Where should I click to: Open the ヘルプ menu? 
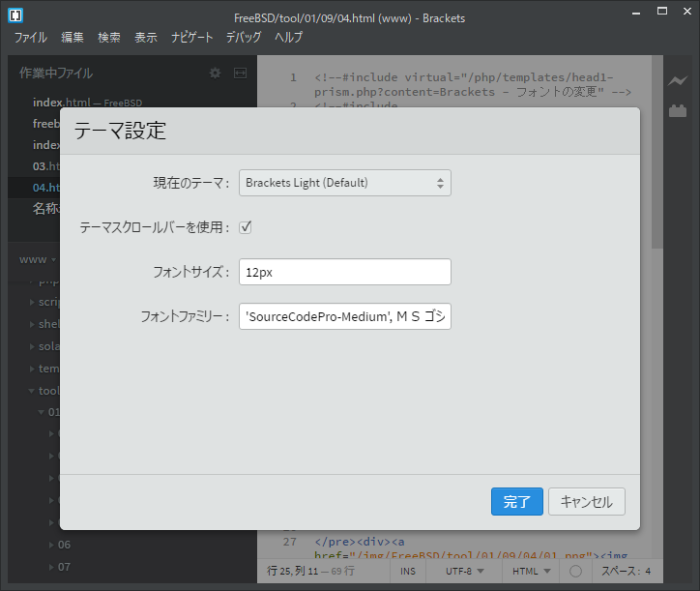[x=288, y=37]
